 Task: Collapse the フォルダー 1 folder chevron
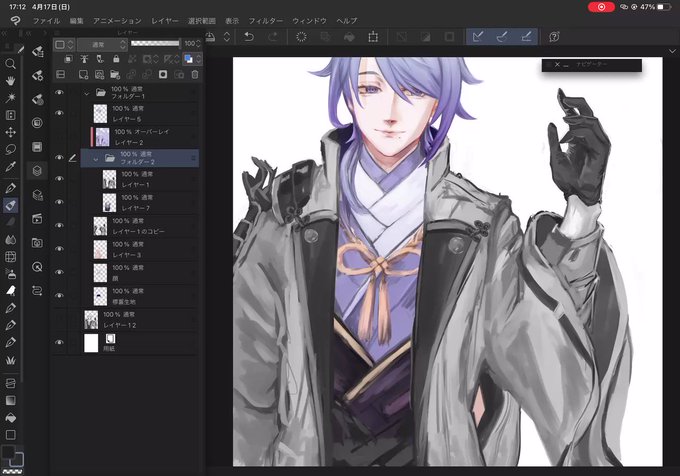(87, 93)
